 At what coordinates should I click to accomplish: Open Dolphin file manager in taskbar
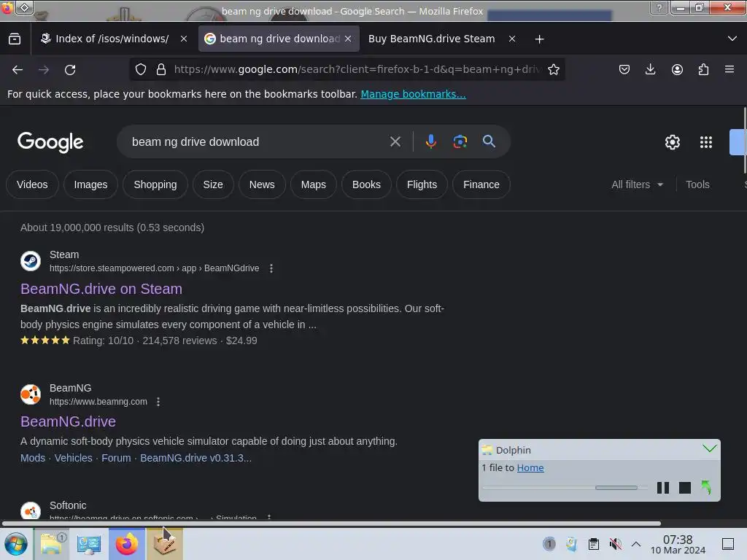(53, 544)
